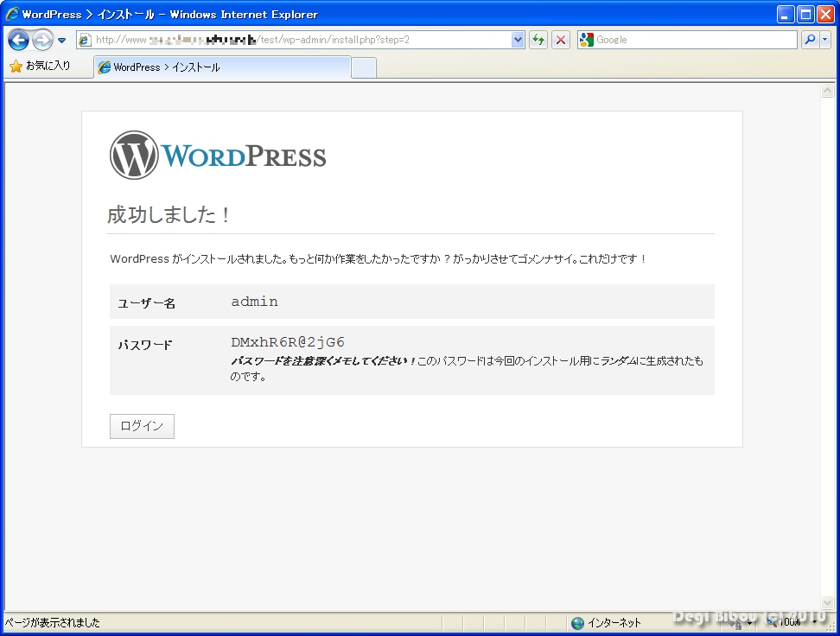Click the browser Forward arrow button

[x=42, y=40]
